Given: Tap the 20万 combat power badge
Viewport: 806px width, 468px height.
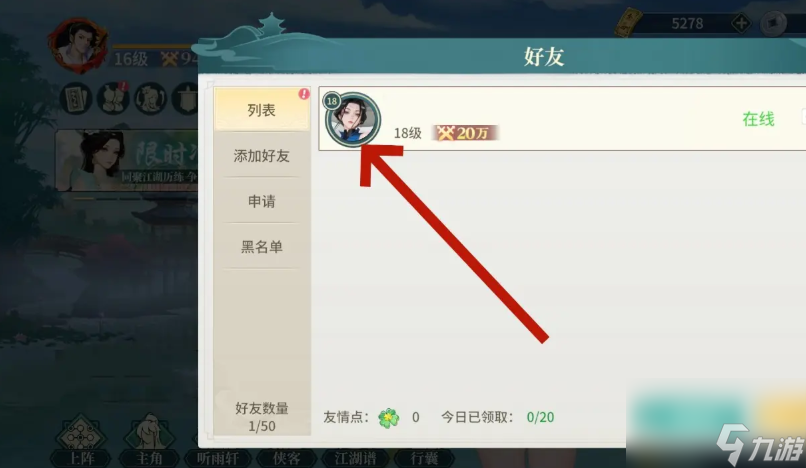Looking at the screenshot, I should (465, 133).
